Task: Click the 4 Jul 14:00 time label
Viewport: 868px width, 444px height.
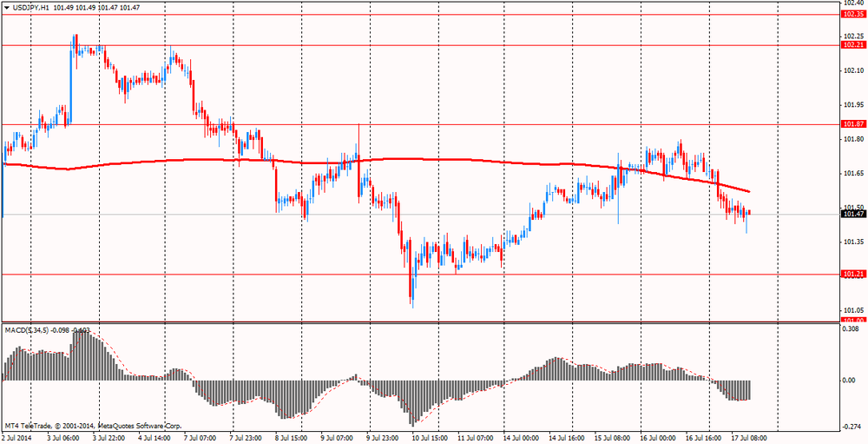Action: [154, 438]
